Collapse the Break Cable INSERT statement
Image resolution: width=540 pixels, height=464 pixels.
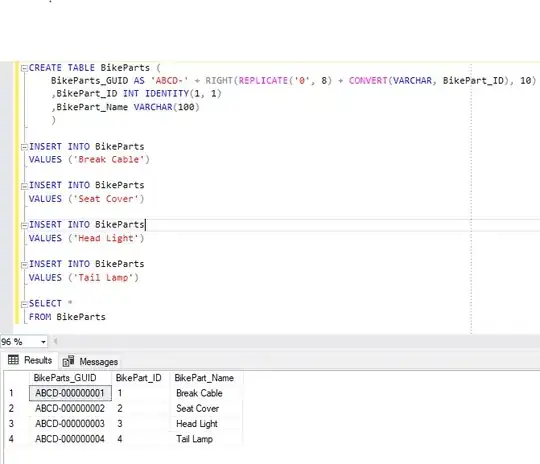pyautogui.click(x=24, y=147)
